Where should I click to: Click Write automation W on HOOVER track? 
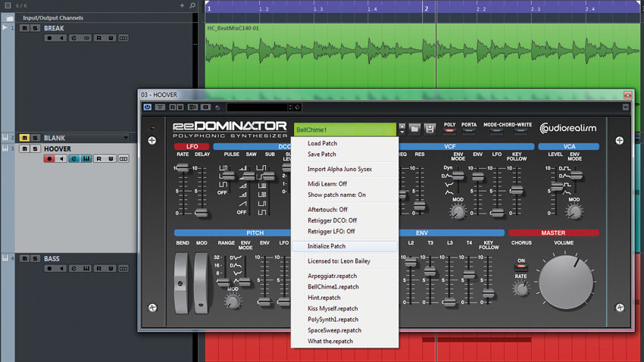pos(111,159)
